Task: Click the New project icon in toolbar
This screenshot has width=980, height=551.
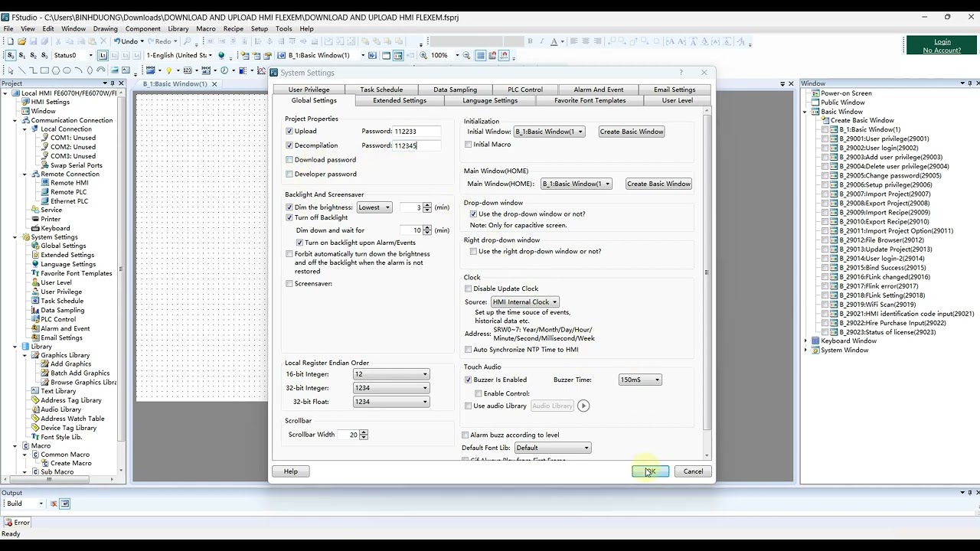Action: coord(10,41)
